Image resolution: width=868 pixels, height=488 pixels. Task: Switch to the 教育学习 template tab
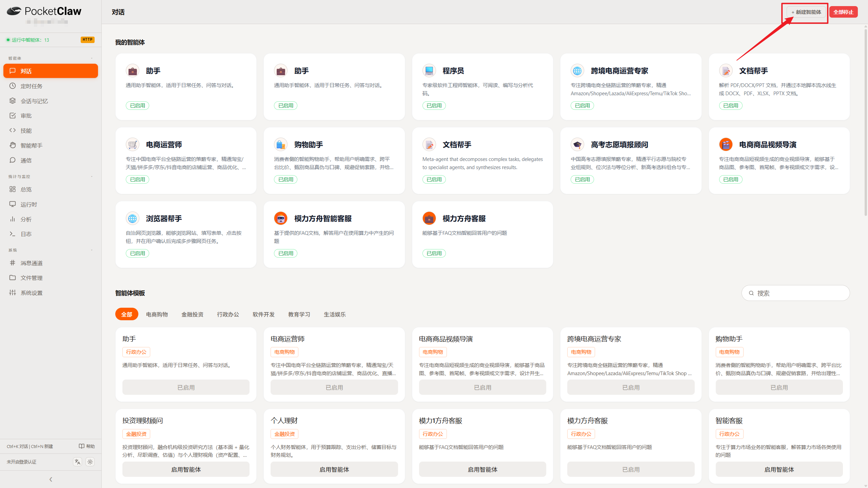pyautogui.click(x=299, y=314)
